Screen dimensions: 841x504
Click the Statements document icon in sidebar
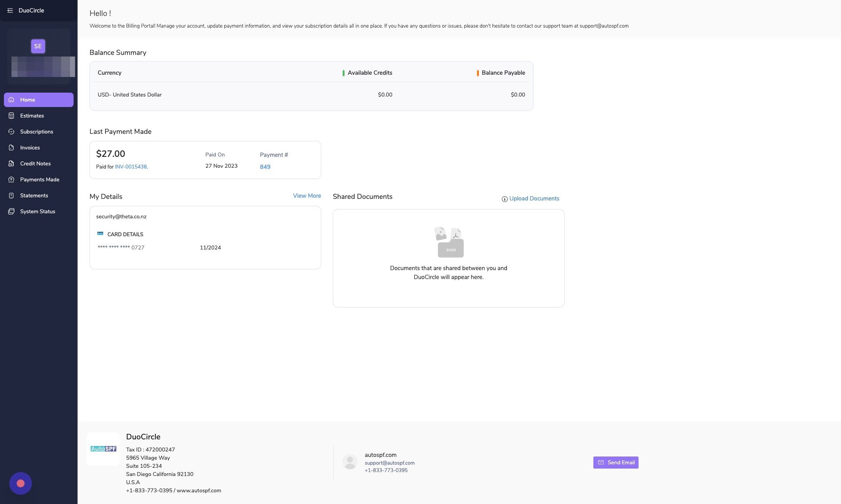(x=11, y=196)
